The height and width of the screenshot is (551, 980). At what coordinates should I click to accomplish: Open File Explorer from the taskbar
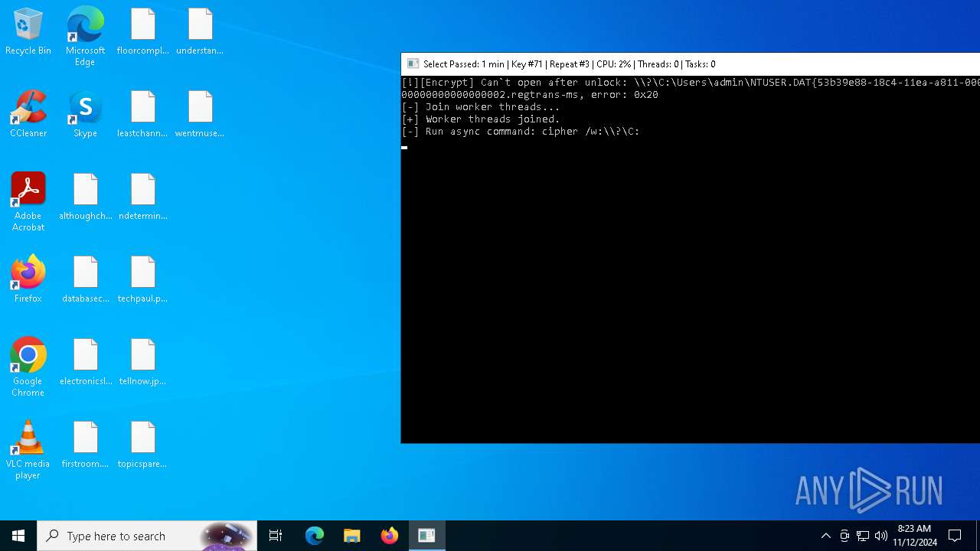pyautogui.click(x=352, y=536)
